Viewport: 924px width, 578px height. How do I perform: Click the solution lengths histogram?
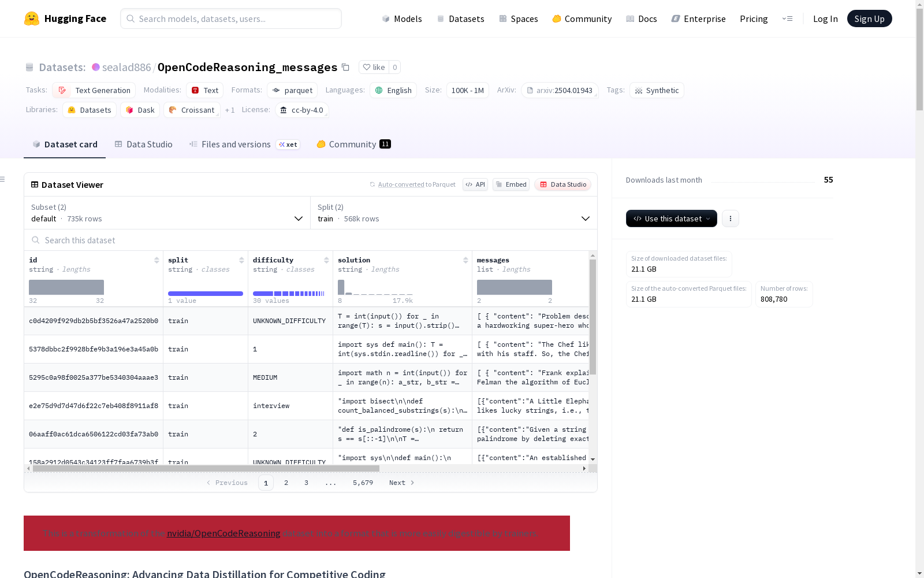click(x=375, y=287)
